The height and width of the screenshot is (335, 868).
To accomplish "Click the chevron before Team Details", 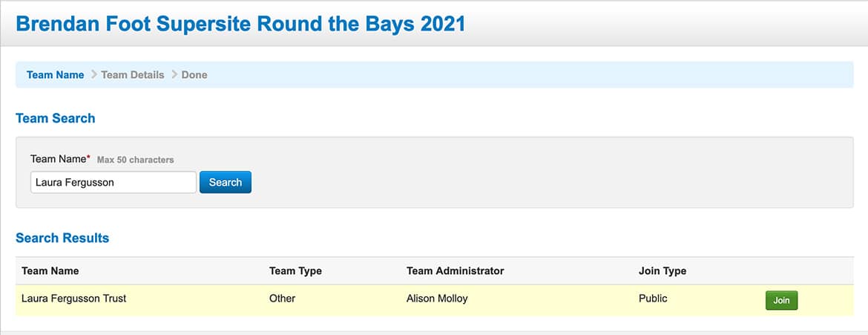I will click(93, 75).
